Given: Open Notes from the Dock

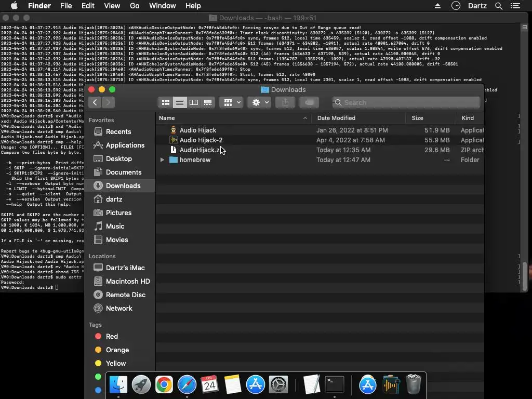Looking at the screenshot, I should [233, 384].
